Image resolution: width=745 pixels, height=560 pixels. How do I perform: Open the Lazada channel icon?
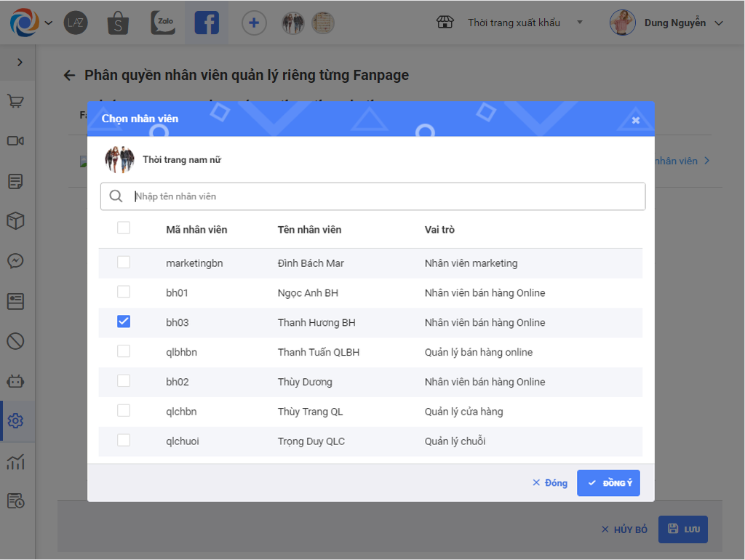tap(76, 23)
